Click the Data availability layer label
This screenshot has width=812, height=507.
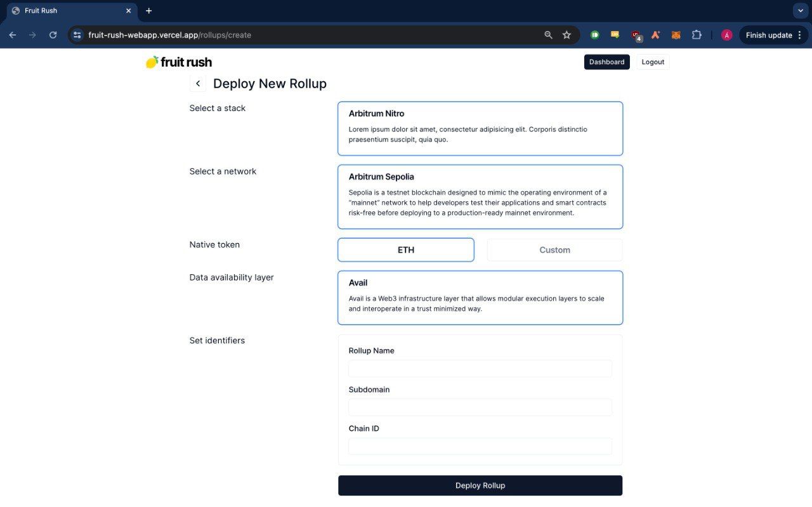click(x=232, y=277)
